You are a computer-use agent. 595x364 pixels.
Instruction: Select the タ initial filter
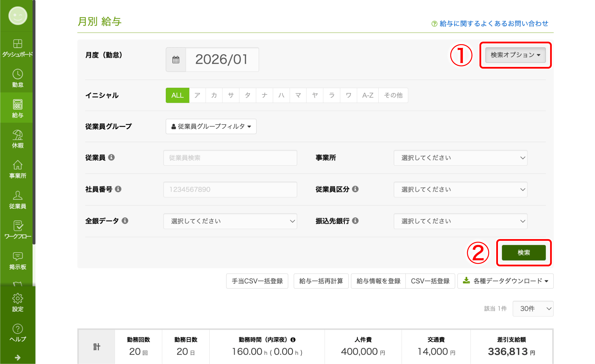click(248, 95)
